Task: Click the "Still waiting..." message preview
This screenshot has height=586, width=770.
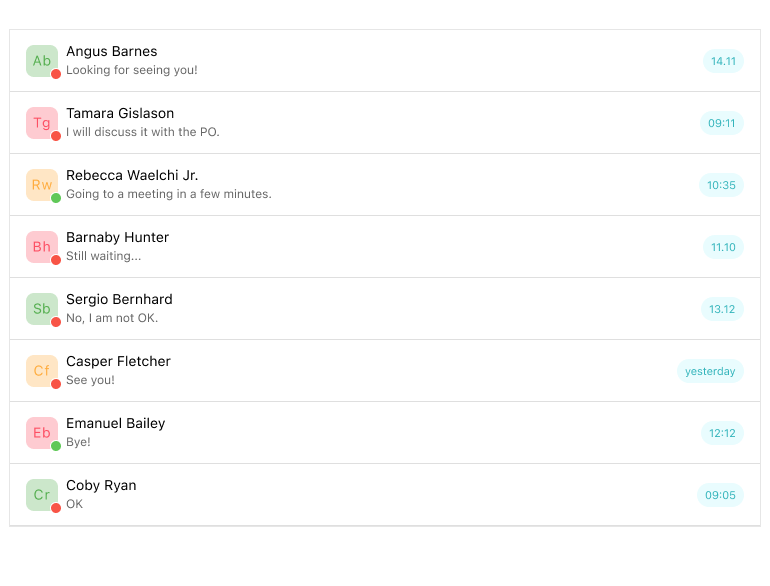Action: click(103, 256)
